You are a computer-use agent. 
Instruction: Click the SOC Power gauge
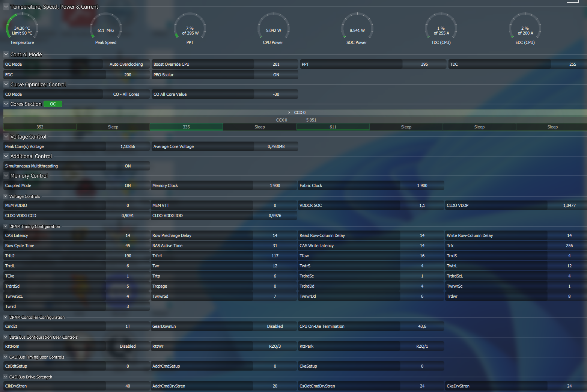[x=357, y=26]
